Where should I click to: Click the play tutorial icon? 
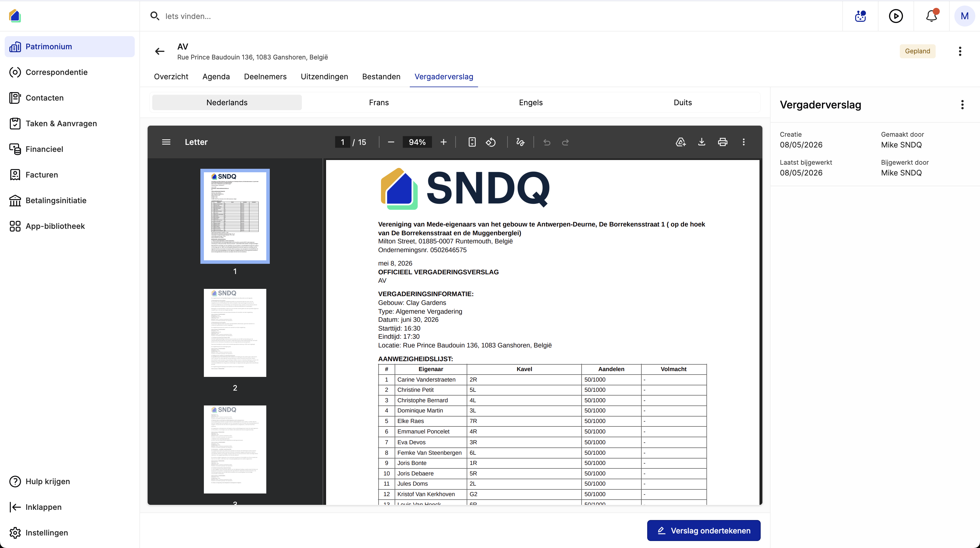tap(896, 16)
